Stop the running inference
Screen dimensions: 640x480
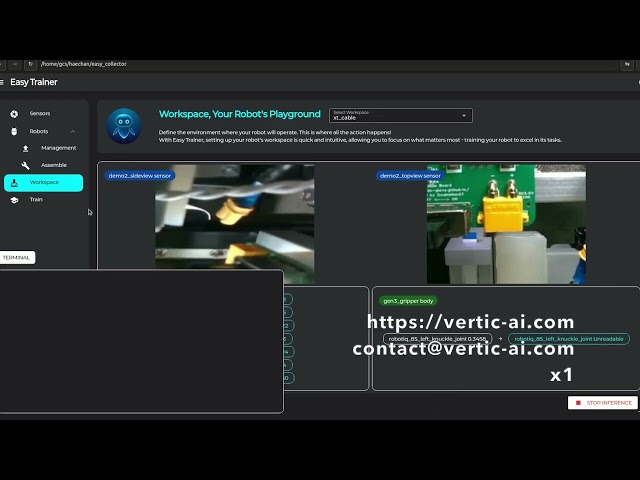click(x=602, y=403)
